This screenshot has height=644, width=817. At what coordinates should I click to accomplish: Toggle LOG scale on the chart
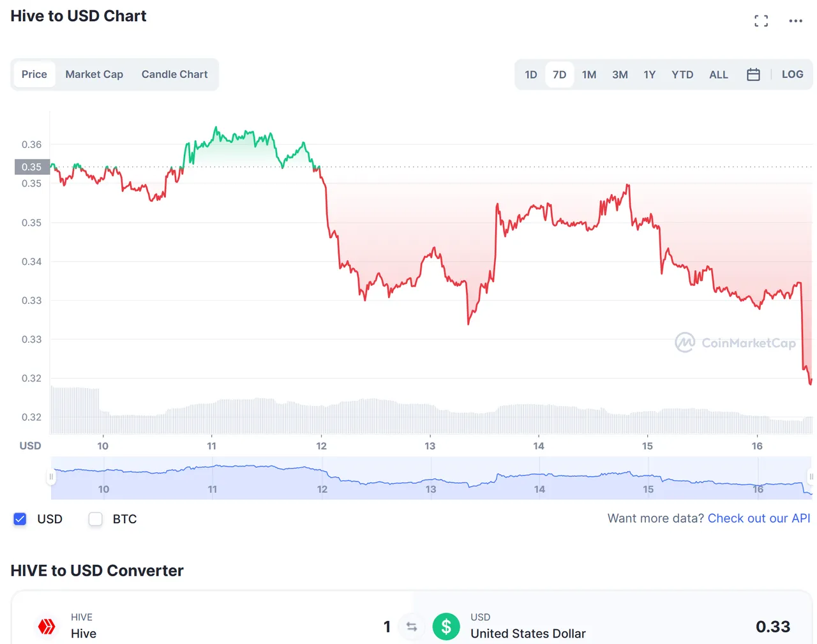point(792,75)
